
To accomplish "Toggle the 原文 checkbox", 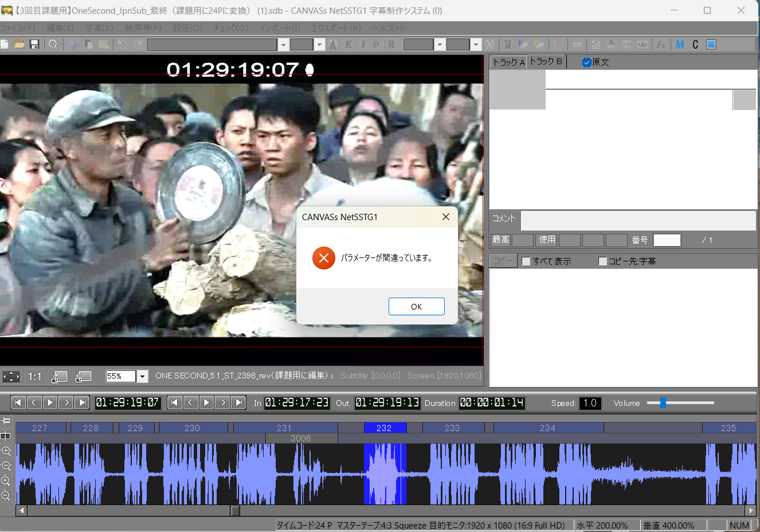I will coord(587,62).
